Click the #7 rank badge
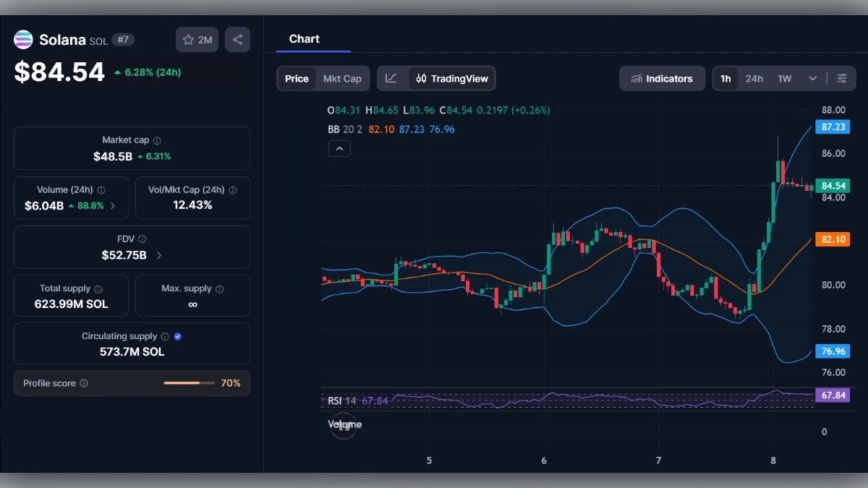The image size is (868, 488). coord(124,40)
